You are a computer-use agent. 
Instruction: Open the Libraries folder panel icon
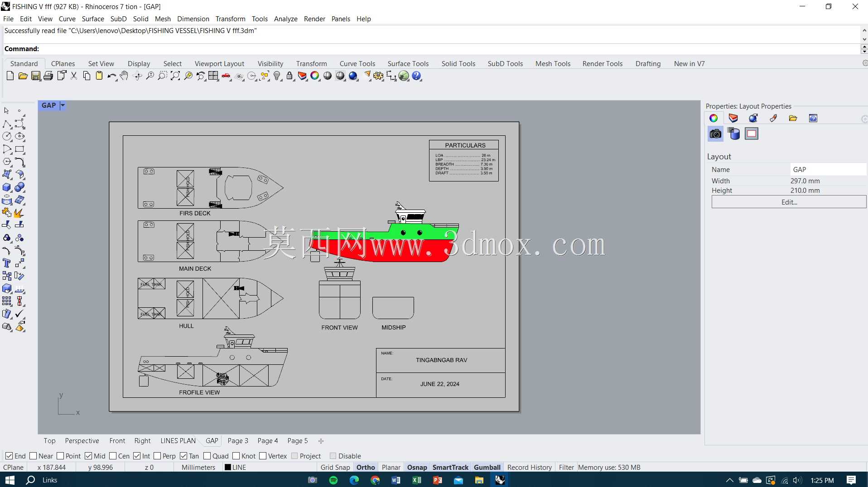(x=793, y=118)
